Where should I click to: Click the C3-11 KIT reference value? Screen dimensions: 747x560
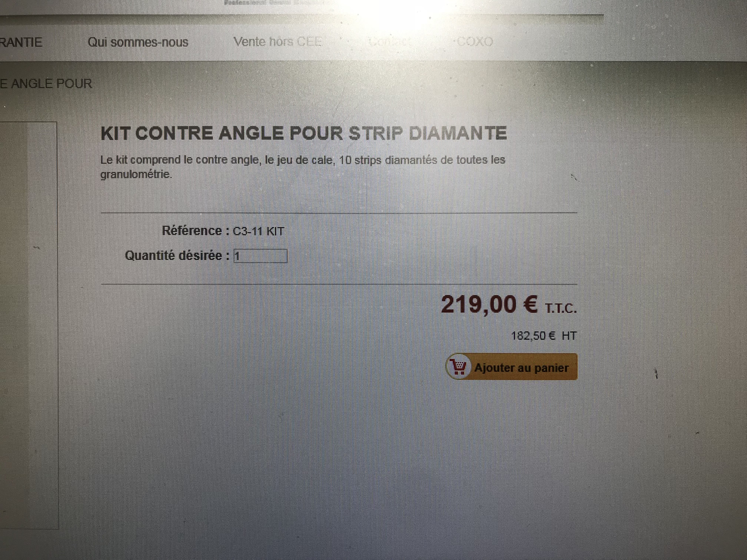258,231
